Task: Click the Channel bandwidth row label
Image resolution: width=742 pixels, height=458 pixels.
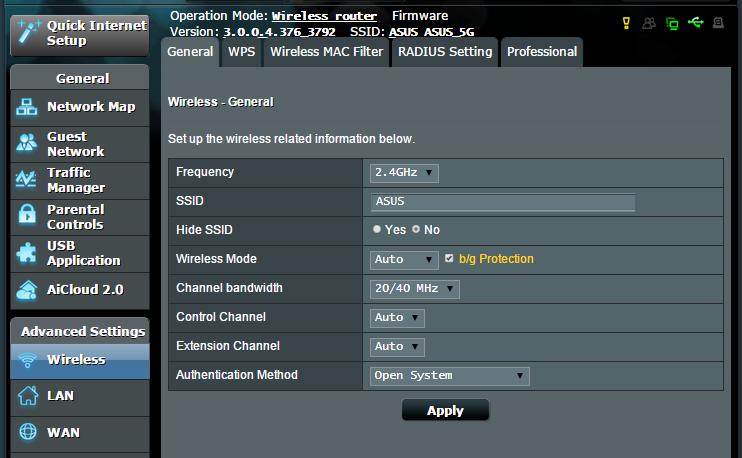Action: [229, 288]
